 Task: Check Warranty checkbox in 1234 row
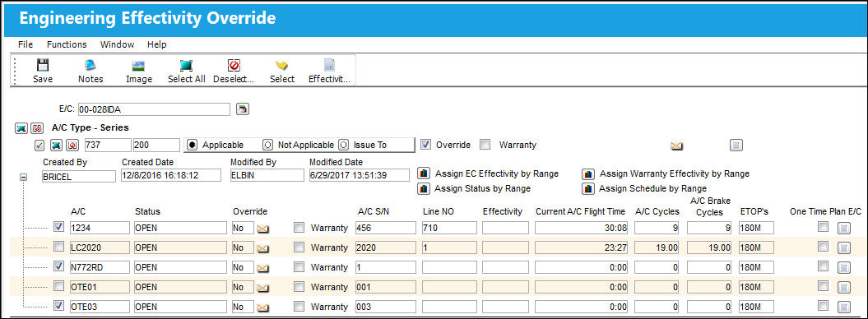(299, 227)
